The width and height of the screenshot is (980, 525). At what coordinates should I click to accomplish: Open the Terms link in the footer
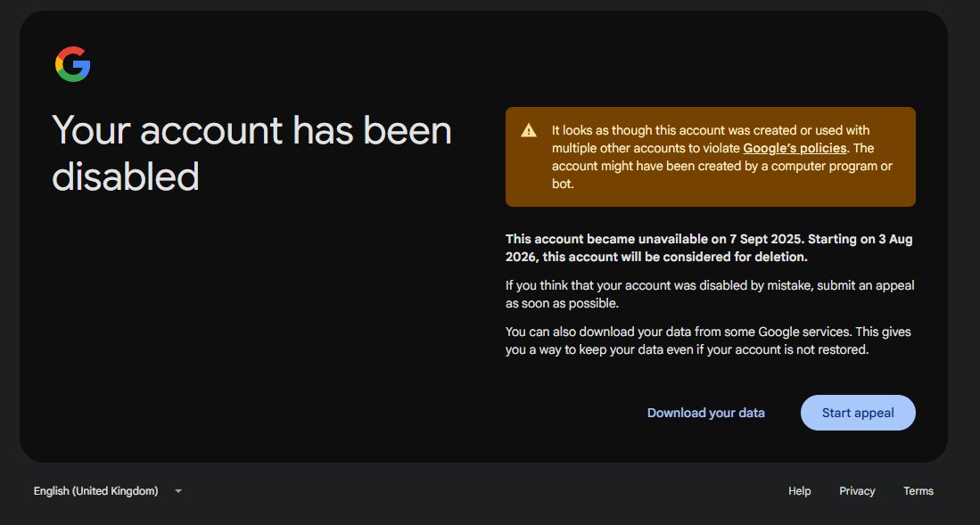[x=918, y=491]
